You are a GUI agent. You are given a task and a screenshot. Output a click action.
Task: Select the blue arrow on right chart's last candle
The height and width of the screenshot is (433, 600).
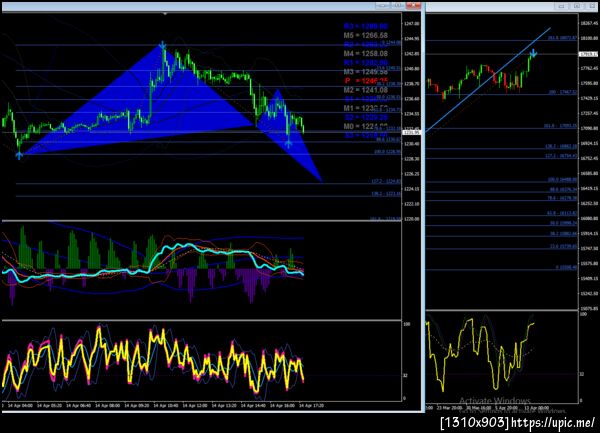(x=533, y=53)
